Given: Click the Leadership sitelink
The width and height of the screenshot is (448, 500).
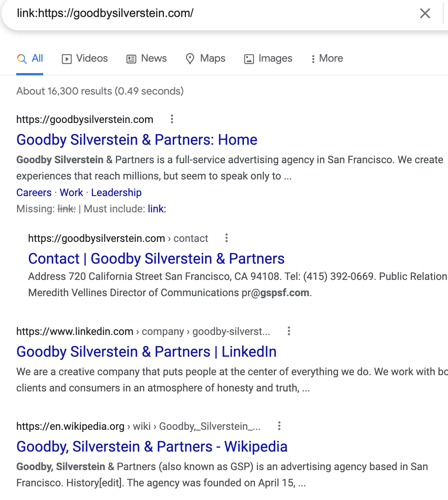Looking at the screenshot, I should pos(116,193).
